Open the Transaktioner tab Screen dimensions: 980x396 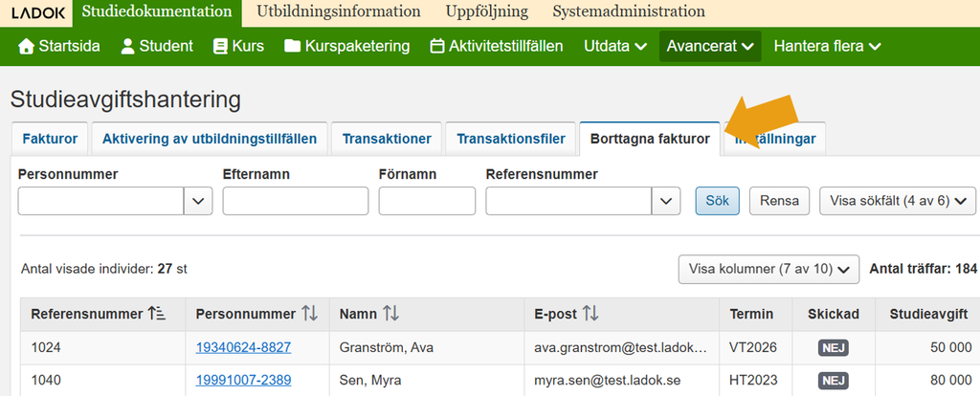[387, 139]
